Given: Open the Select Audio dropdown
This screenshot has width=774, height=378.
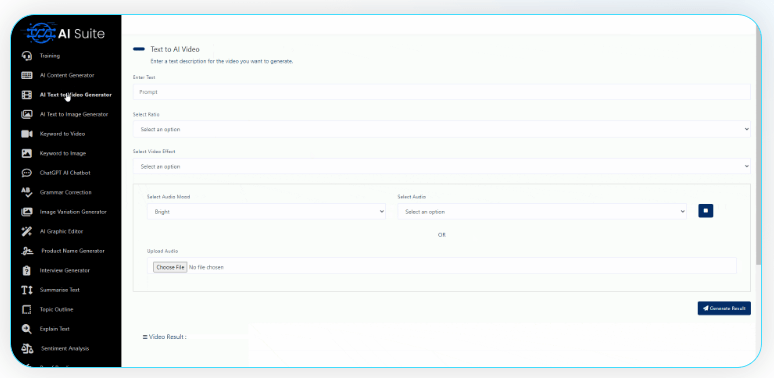Looking at the screenshot, I should (x=542, y=211).
